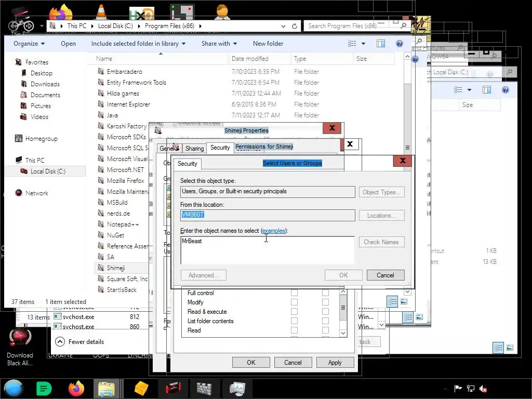The height and width of the screenshot is (399, 532).
Task: Click the Windows Start orb
Action: click(14, 389)
